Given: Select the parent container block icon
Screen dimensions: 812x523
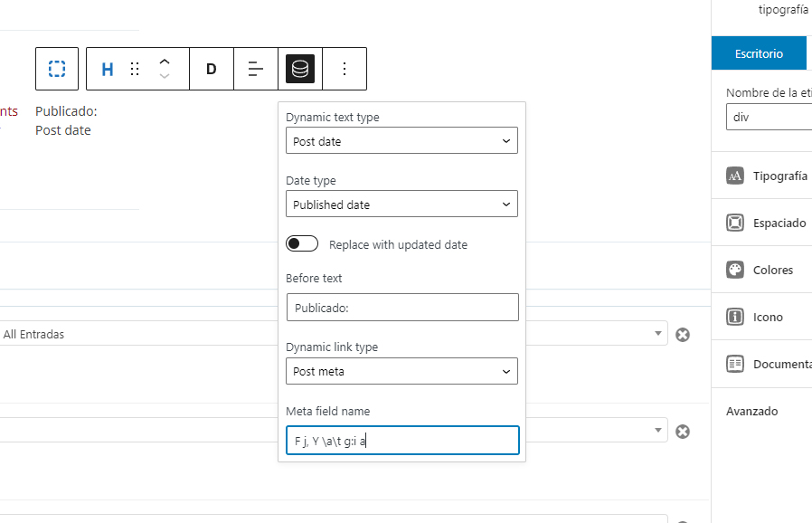Looking at the screenshot, I should pyautogui.click(x=57, y=69).
